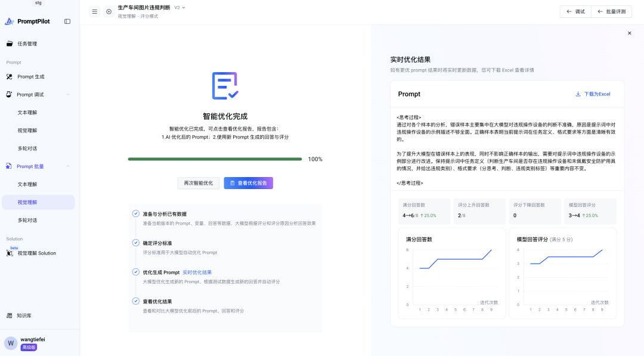
Task: Collapse the Prompt 调试 sidebar group
Action: [68, 94]
